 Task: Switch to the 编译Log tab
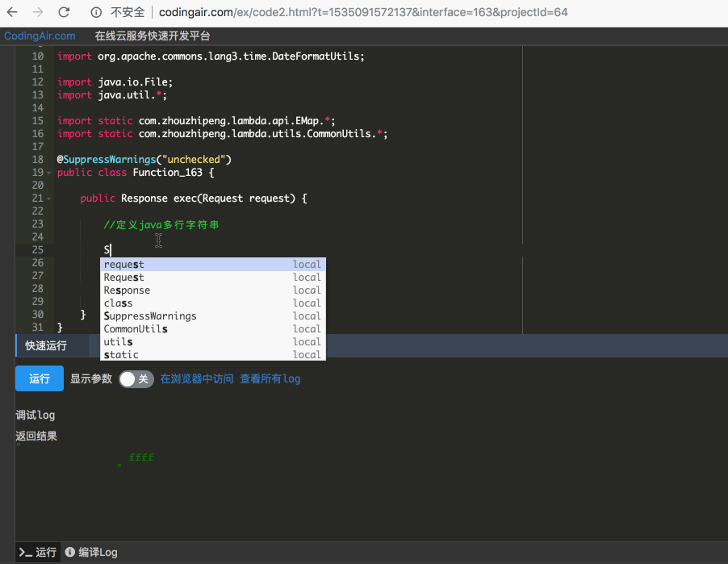[98, 553]
